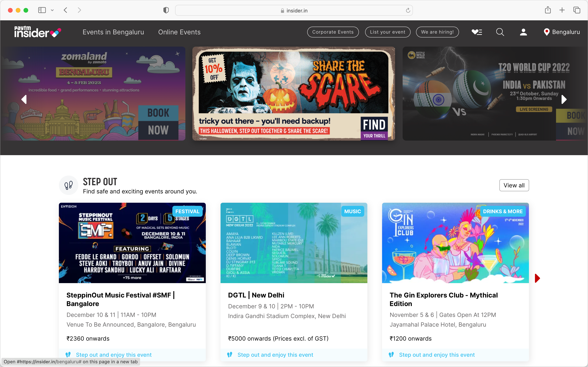The width and height of the screenshot is (588, 367).
Task: Click red arrow to reveal more event cards
Action: (537, 278)
